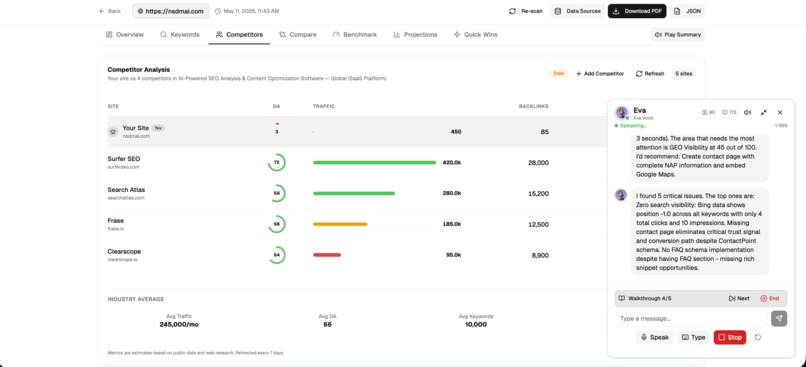Image resolution: width=806 pixels, height=367 pixels.
Task: Click the BACKLINKS column header
Action: click(534, 106)
